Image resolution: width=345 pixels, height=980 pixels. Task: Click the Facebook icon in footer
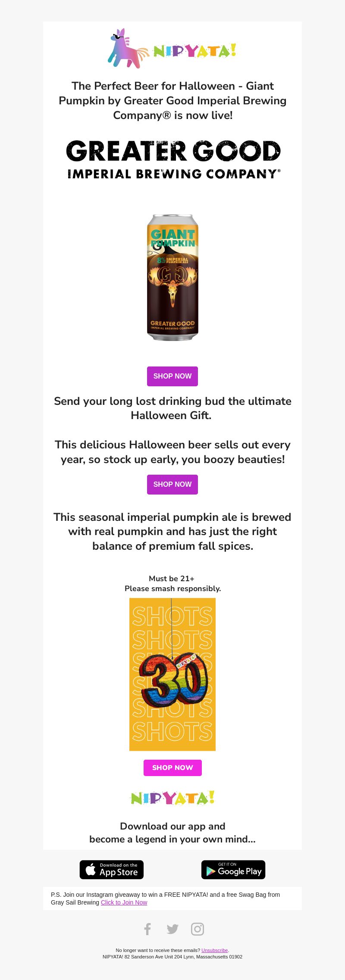point(147,929)
